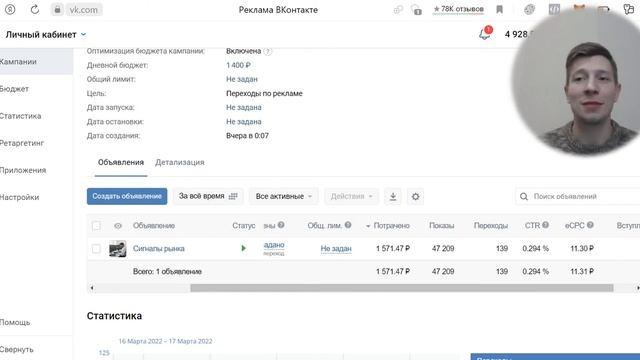
Task: Open Бюджет in the sidebar
Action: tap(14, 89)
